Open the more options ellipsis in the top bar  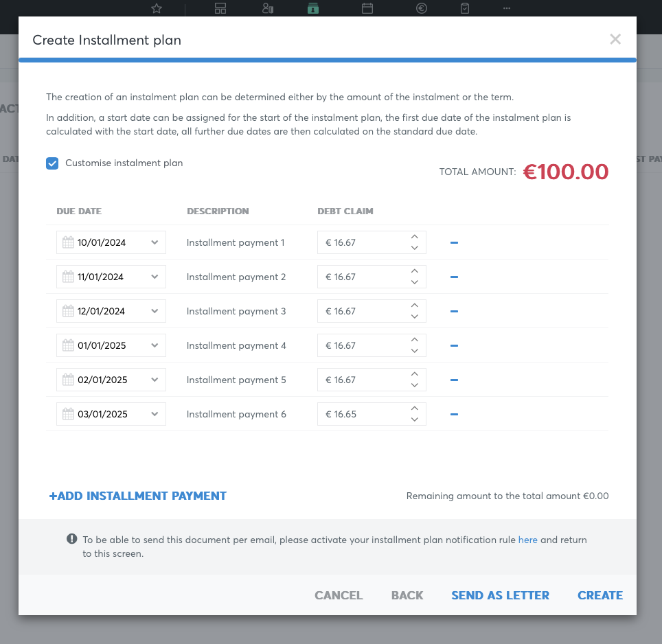[507, 8]
